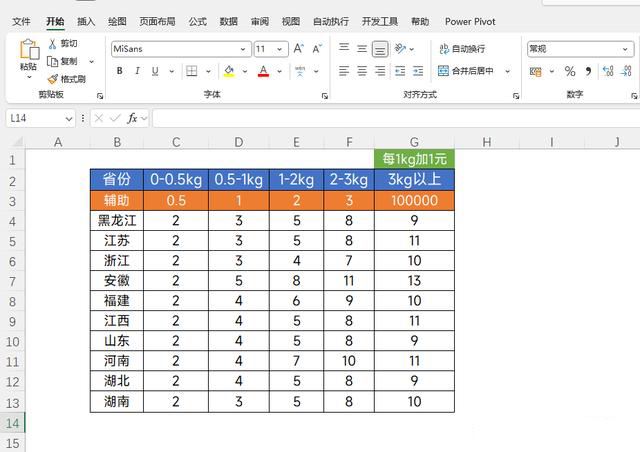Open the font name MiSans dropdown
Viewport: 640px width, 452px height.
243,49
